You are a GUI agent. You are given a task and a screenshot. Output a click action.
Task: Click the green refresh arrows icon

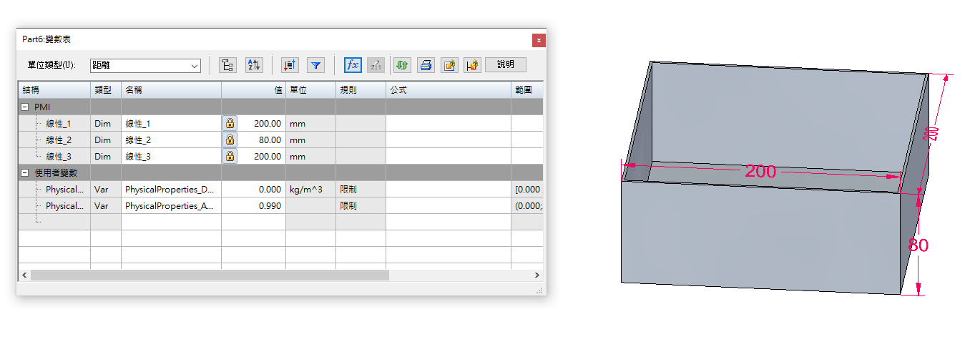point(402,65)
